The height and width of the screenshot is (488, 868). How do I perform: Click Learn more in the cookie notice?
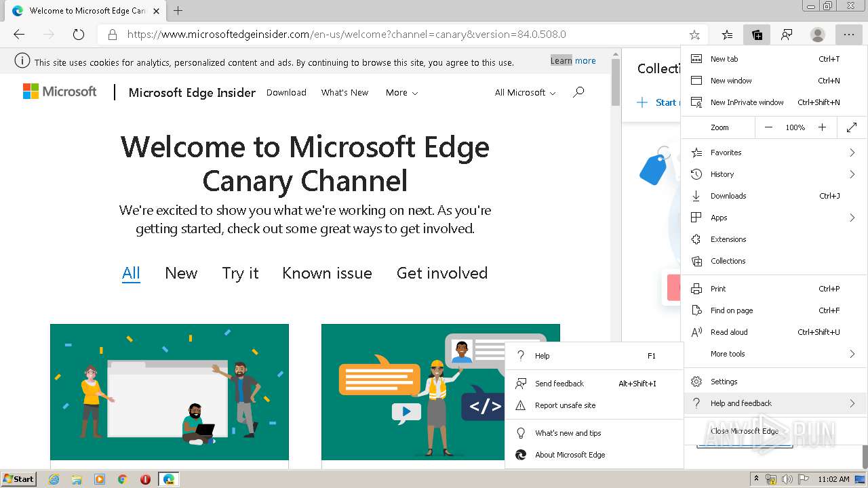(x=573, y=61)
